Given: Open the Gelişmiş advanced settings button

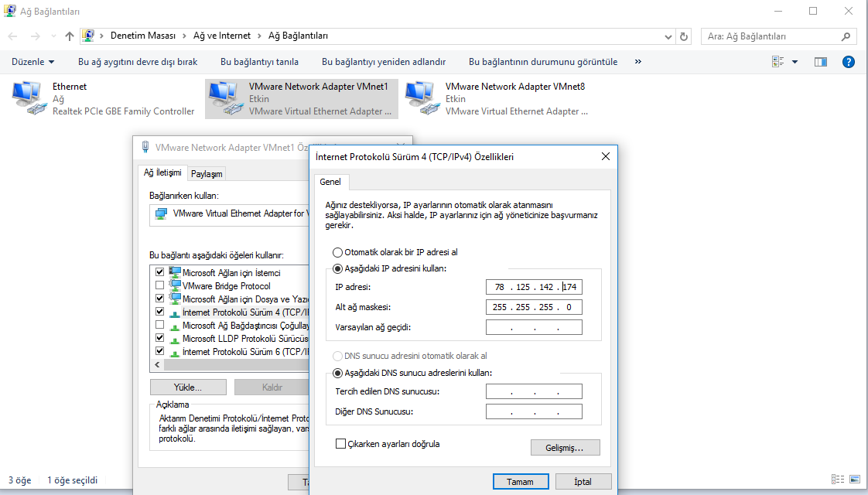Looking at the screenshot, I should pos(566,447).
